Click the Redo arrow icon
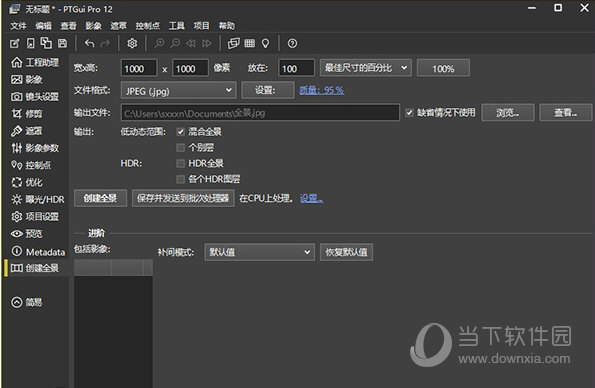 coord(105,43)
